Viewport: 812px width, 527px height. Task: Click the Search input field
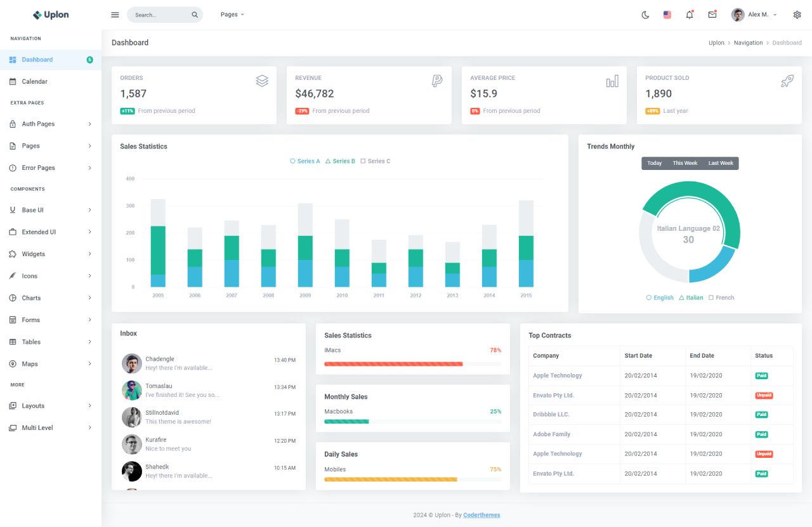click(165, 15)
